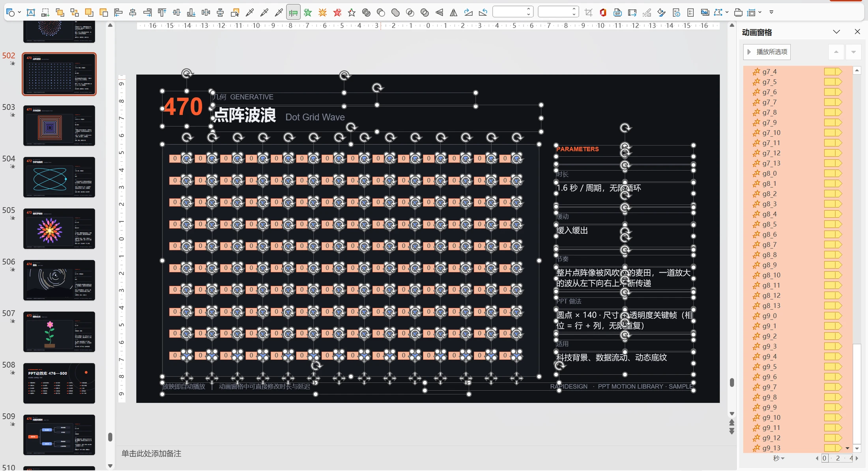Add motion path animation star icon
The width and height of the screenshot is (868, 471).
click(352, 13)
